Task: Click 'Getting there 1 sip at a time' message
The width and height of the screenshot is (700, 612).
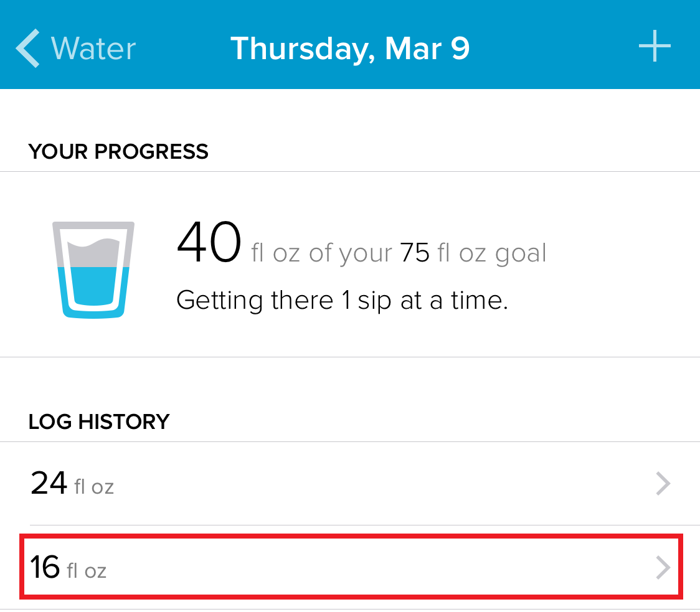Action: [x=342, y=301]
